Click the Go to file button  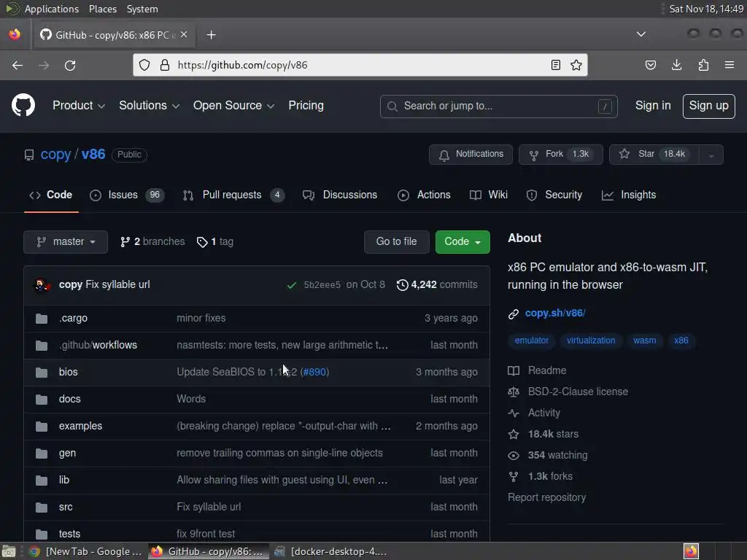coord(396,242)
